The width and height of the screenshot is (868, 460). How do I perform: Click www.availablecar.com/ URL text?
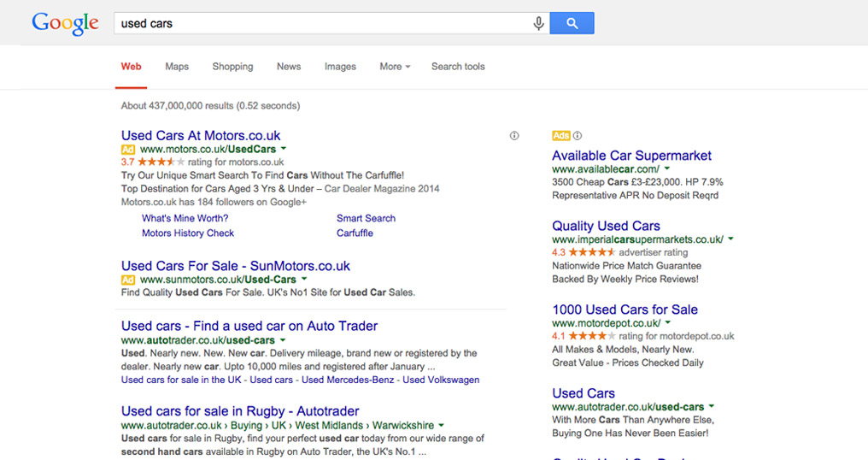(x=606, y=169)
